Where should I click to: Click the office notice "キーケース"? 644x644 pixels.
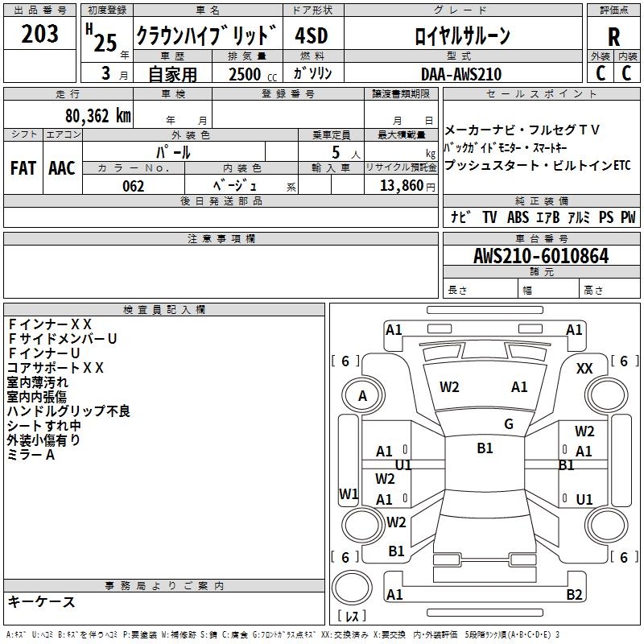pyautogui.click(x=42, y=601)
